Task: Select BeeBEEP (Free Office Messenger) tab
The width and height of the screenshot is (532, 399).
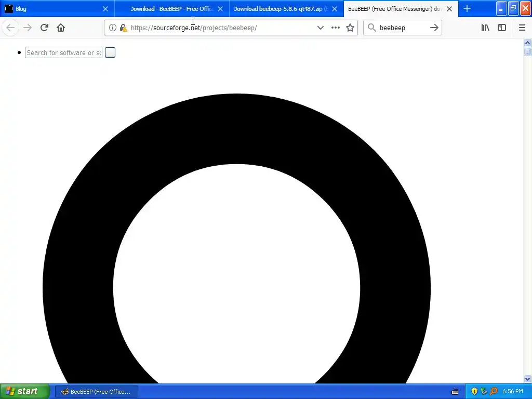Action: (x=401, y=8)
